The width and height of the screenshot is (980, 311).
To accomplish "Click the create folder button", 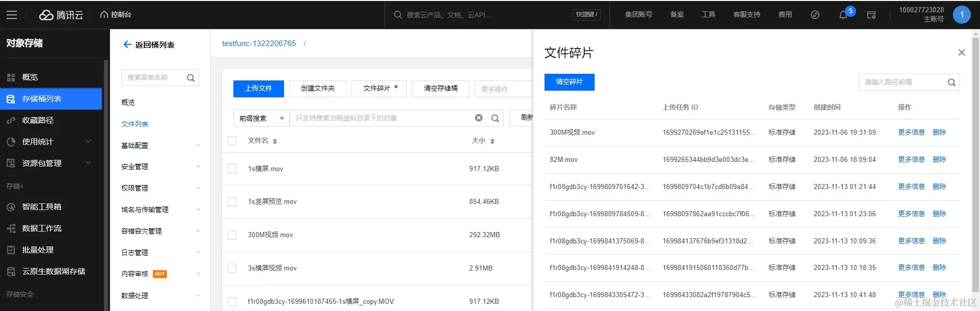I will click(318, 89).
